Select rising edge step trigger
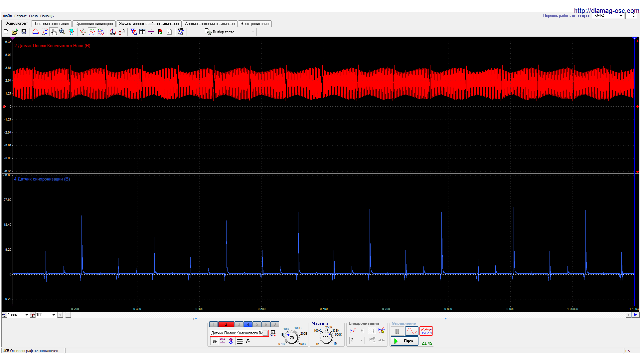This screenshot has width=644, height=355. coord(363,331)
